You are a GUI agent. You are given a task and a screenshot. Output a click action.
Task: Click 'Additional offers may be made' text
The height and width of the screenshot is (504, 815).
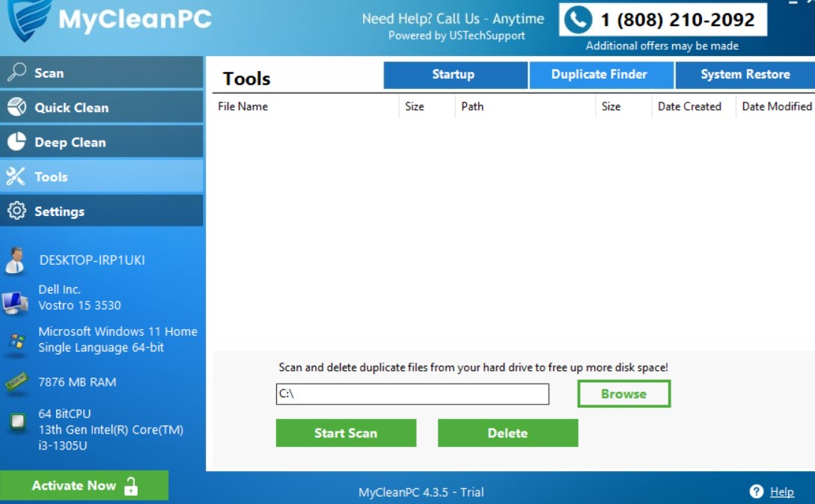click(x=662, y=46)
